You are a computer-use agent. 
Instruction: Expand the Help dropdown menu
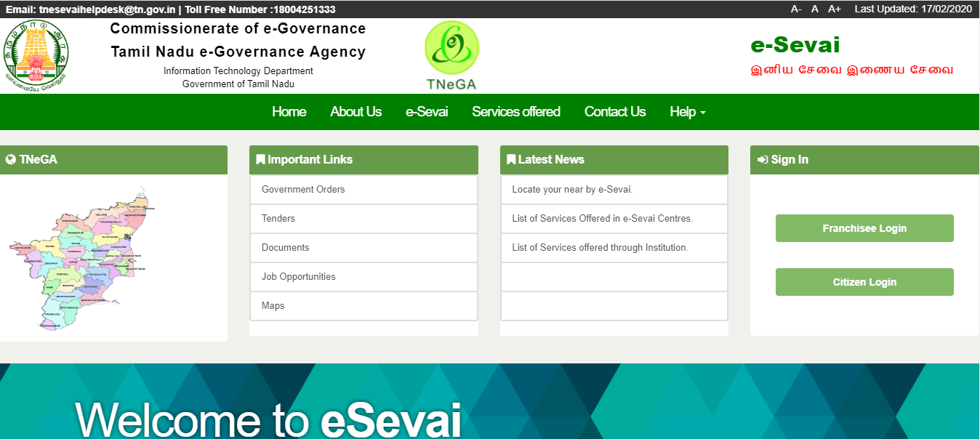(688, 112)
